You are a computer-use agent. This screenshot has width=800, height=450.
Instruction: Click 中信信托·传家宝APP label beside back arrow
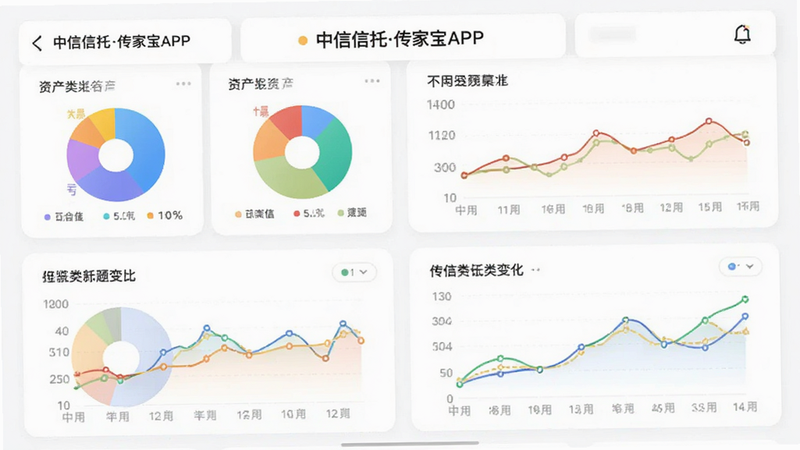(121, 41)
